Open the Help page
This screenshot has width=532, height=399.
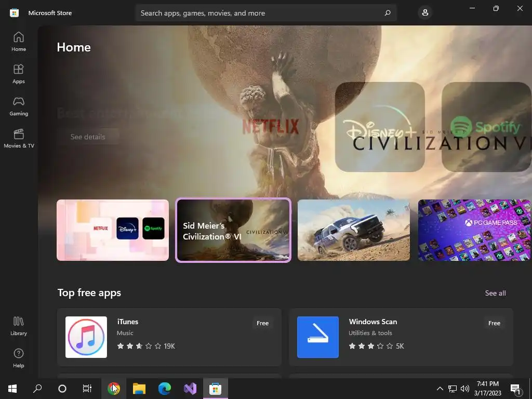point(19,358)
